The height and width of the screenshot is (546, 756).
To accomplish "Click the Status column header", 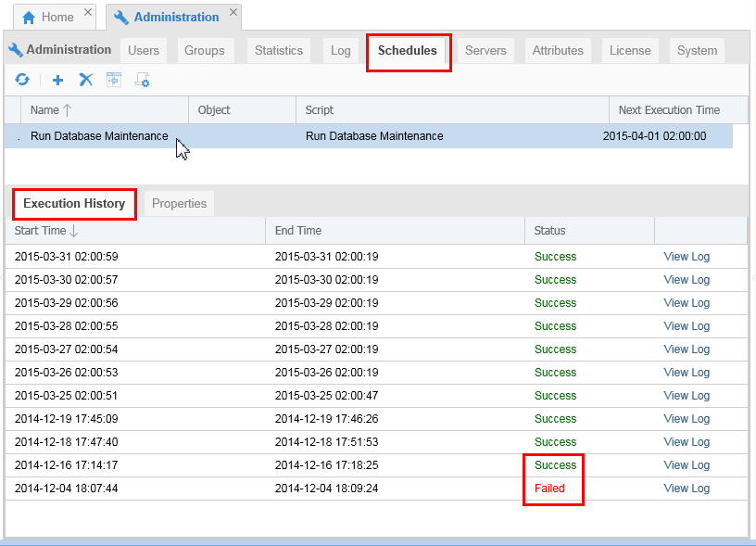I will pyautogui.click(x=589, y=231).
